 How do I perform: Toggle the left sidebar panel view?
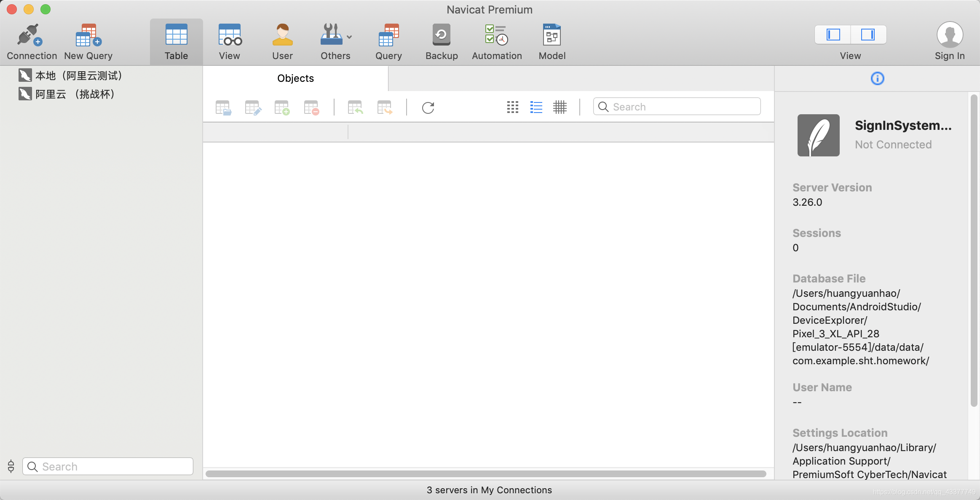pyautogui.click(x=833, y=35)
